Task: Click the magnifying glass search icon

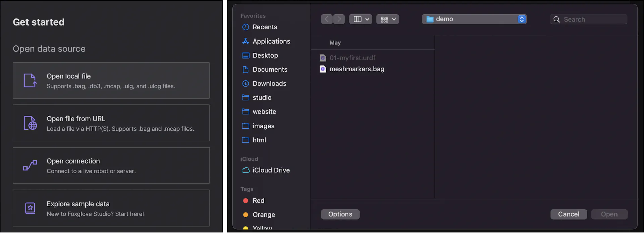Action: pos(557,19)
